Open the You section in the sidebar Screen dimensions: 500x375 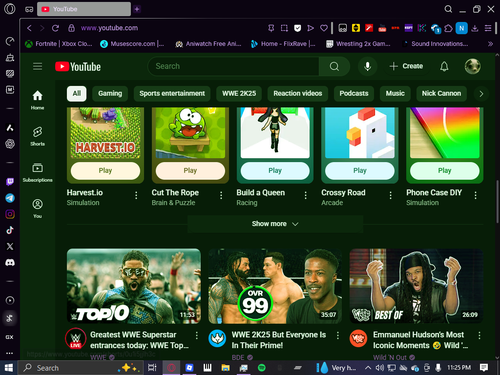coord(37,208)
